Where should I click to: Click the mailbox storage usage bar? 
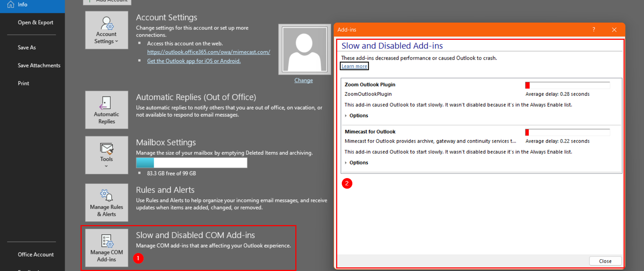coord(191,163)
